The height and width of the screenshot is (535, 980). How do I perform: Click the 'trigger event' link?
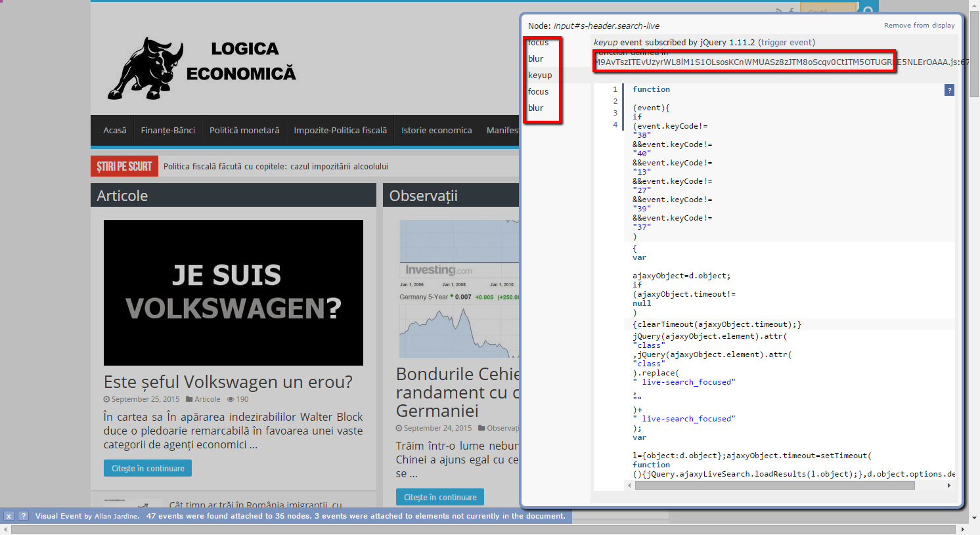point(786,42)
